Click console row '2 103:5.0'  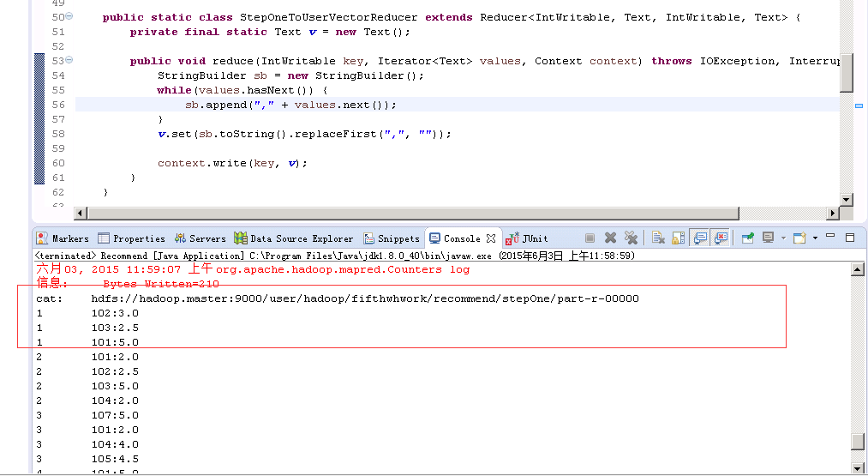(x=87, y=386)
